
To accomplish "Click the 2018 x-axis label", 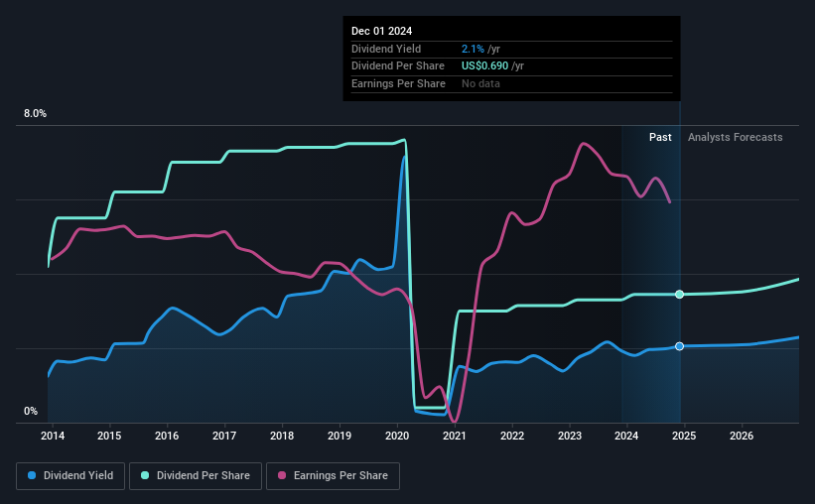I will pyautogui.click(x=282, y=436).
